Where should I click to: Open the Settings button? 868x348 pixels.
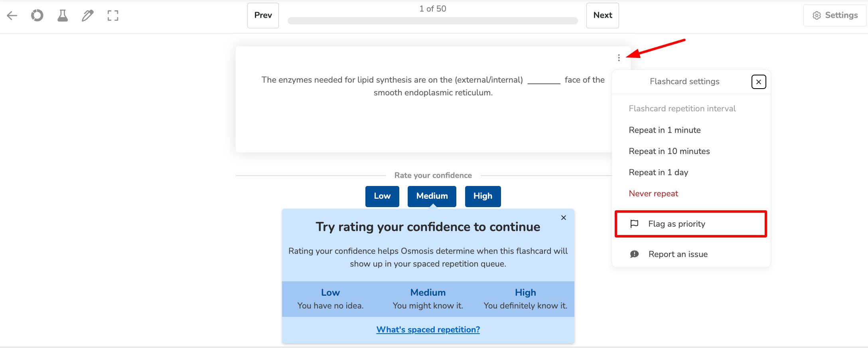835,16
